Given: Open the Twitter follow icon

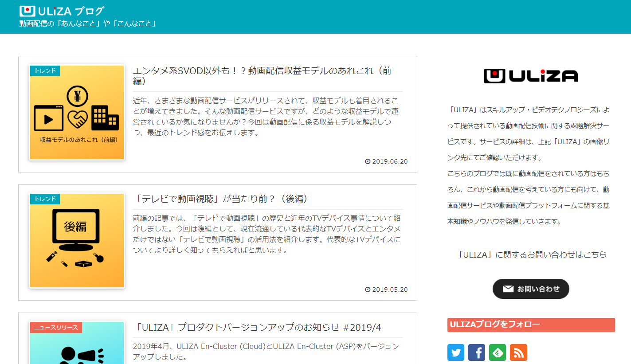Looking at the screenshot, I should (x=455, y=352).
